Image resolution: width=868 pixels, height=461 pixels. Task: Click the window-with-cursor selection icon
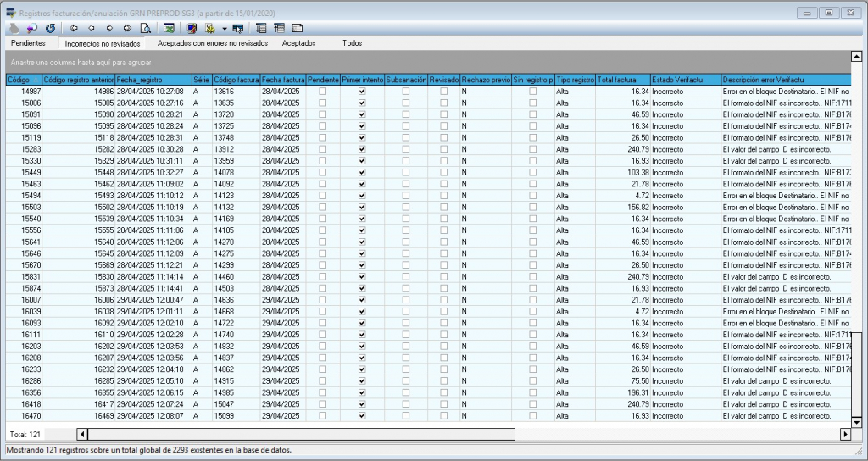pos(238,28)
